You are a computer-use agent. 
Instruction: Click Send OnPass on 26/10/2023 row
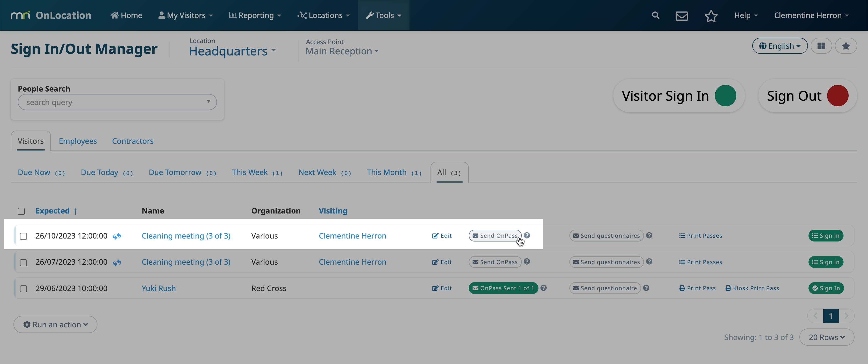coord(495,236)
